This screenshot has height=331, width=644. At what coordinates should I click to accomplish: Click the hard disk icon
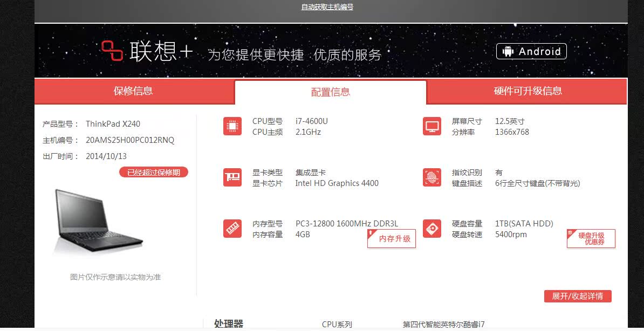click(x=432, y=229)
